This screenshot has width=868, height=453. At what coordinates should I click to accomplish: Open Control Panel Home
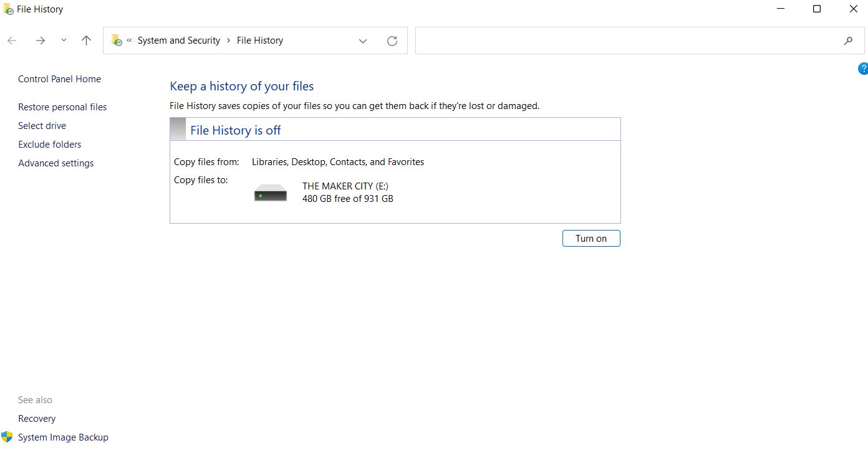59,79
